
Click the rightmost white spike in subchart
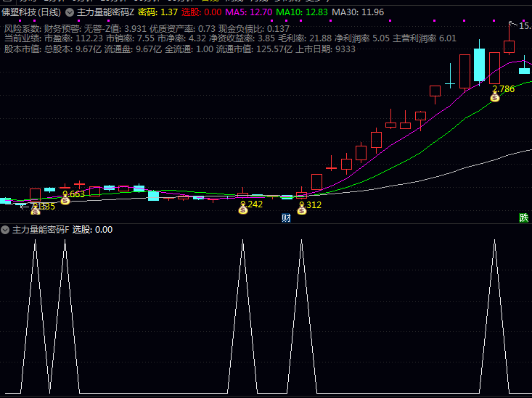click(494, 243)
